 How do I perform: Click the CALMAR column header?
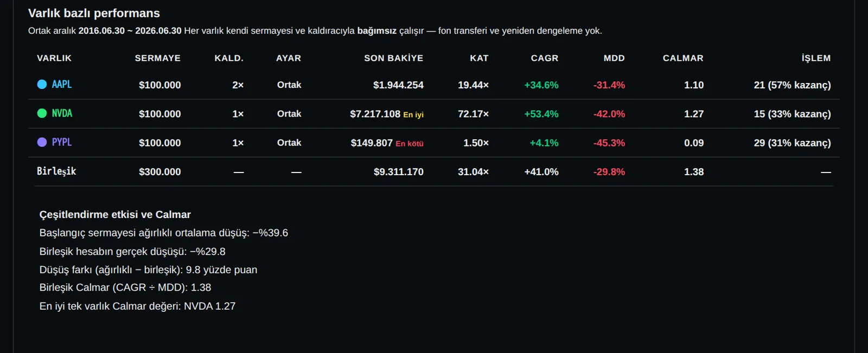click(683, 58)
